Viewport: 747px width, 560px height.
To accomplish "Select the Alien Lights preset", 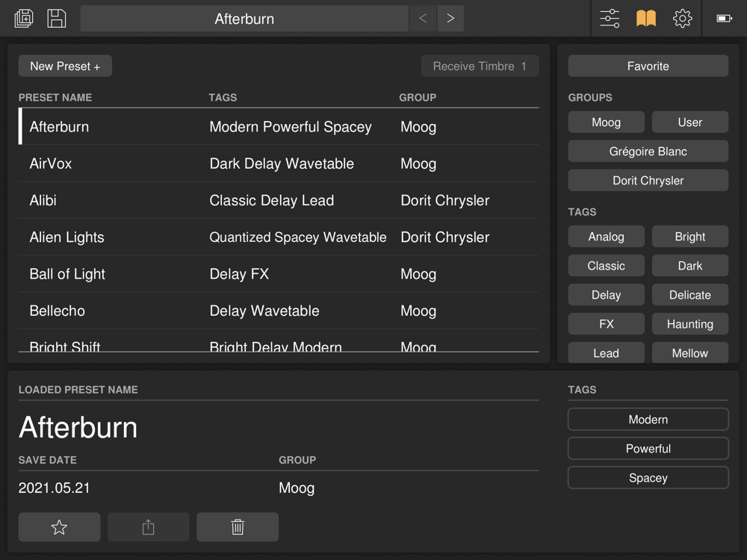I will (x=279, y=237).
